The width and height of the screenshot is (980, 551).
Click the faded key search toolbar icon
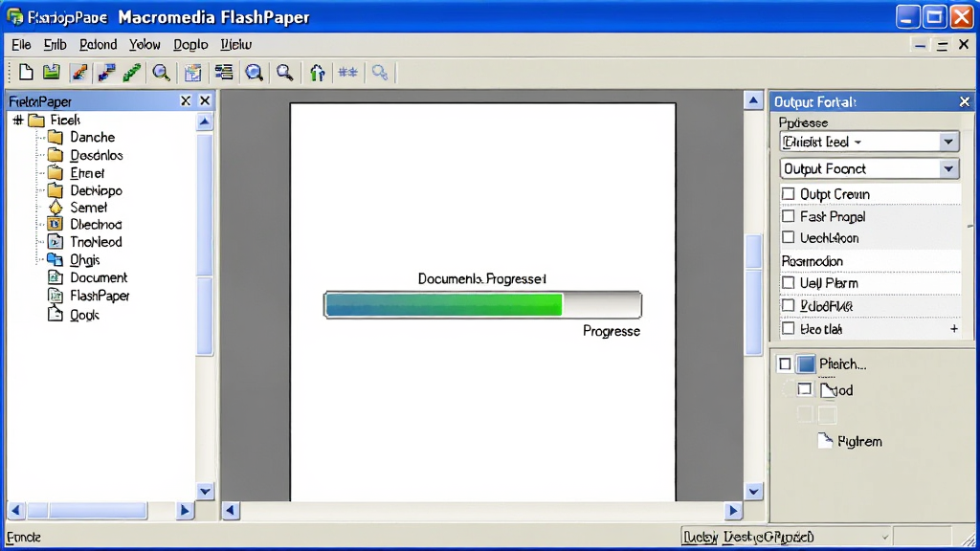click(380, 73)
